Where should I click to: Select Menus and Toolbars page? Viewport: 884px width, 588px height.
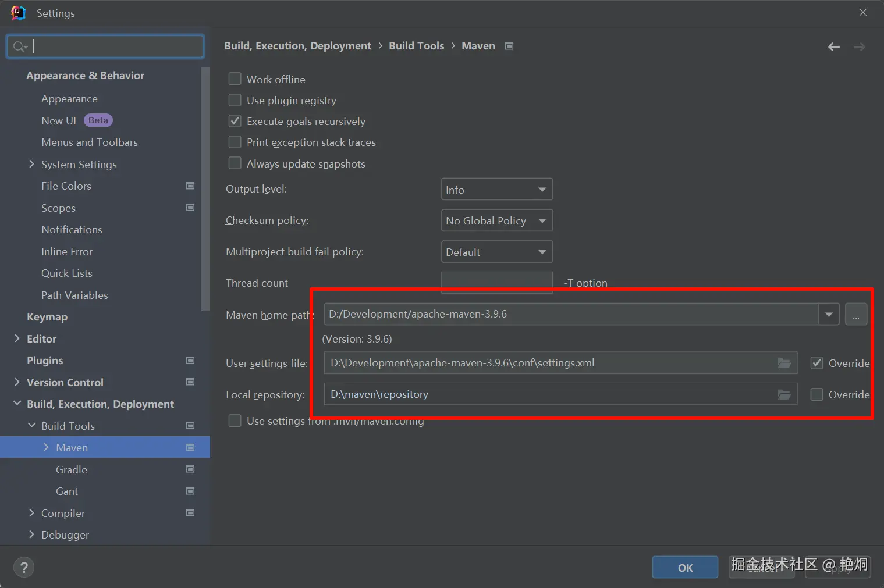[90, 142]
